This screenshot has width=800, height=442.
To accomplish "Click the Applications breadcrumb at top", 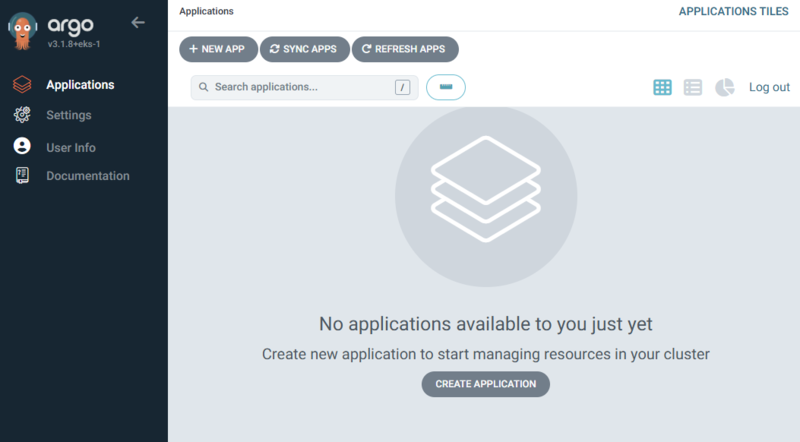I will 206,11.
